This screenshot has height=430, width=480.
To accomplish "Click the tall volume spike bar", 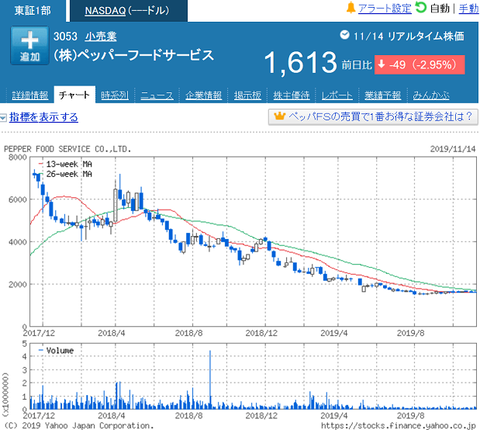I will point(210,379).
